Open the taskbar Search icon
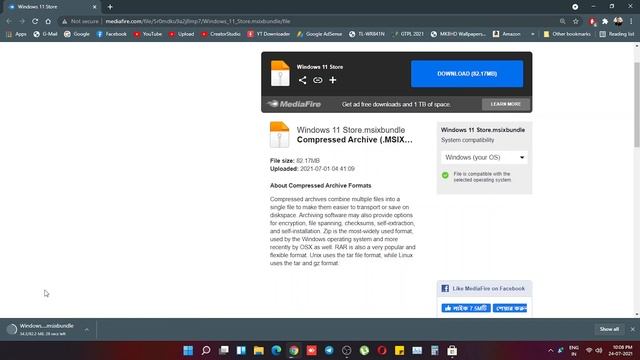Viewport: 640px width, 360px height. 206,350
